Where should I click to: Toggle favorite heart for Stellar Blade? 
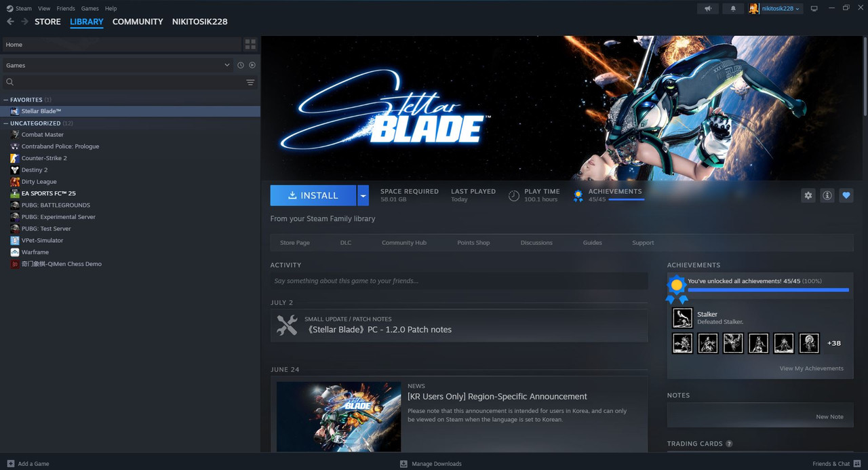pyautogui.click(x=846, y=195)
